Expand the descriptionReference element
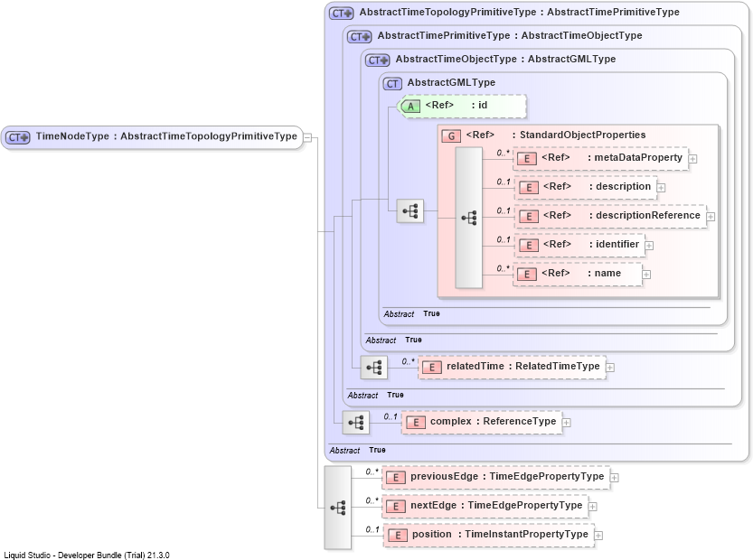 711,217
